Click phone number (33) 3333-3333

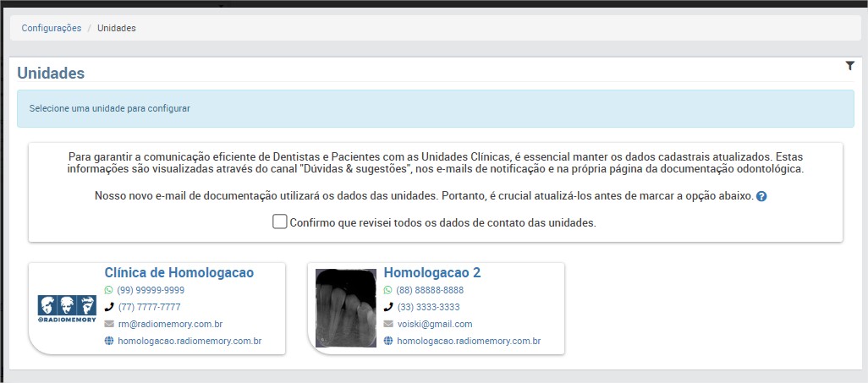[428, 307]
